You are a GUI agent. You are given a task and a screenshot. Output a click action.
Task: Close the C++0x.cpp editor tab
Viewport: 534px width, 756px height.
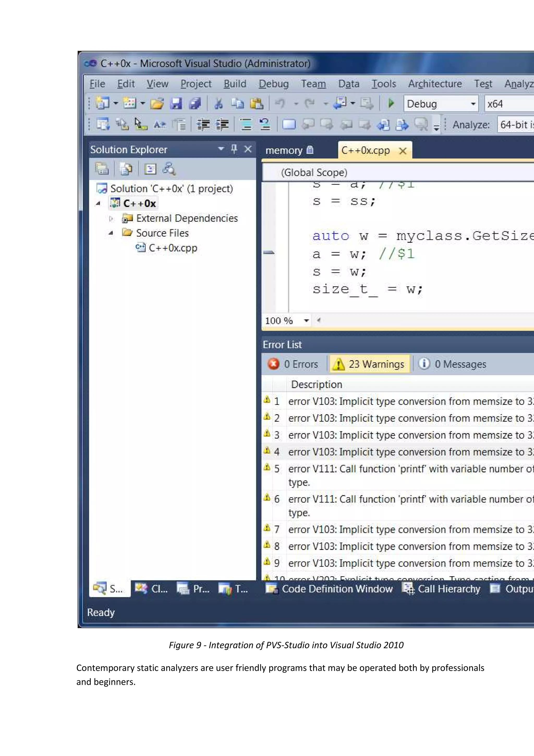(402, 151)
